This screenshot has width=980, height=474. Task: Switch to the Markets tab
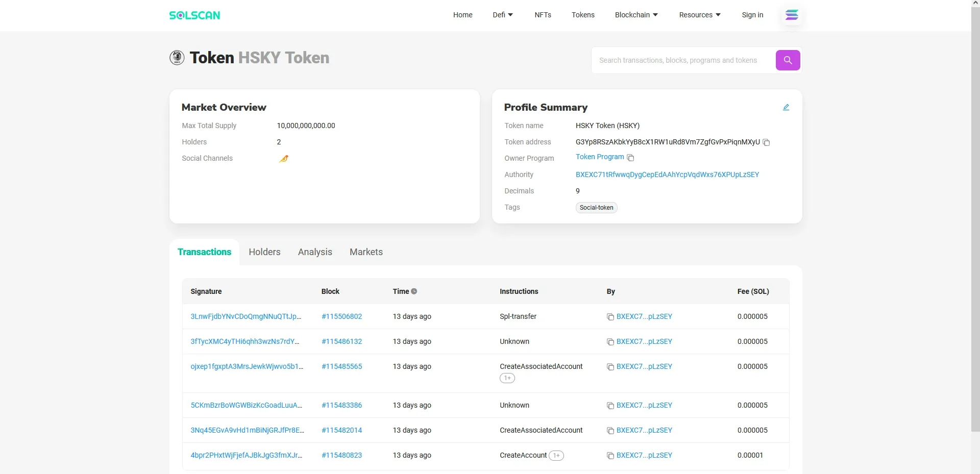pyautogui.click(x=366, y=252)
